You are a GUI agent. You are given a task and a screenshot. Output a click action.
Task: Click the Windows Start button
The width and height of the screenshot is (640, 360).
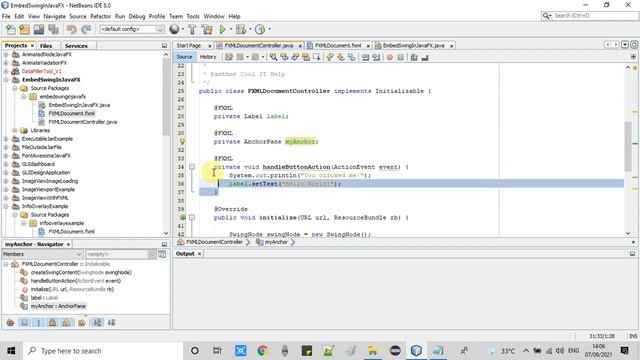pos(11,351)
